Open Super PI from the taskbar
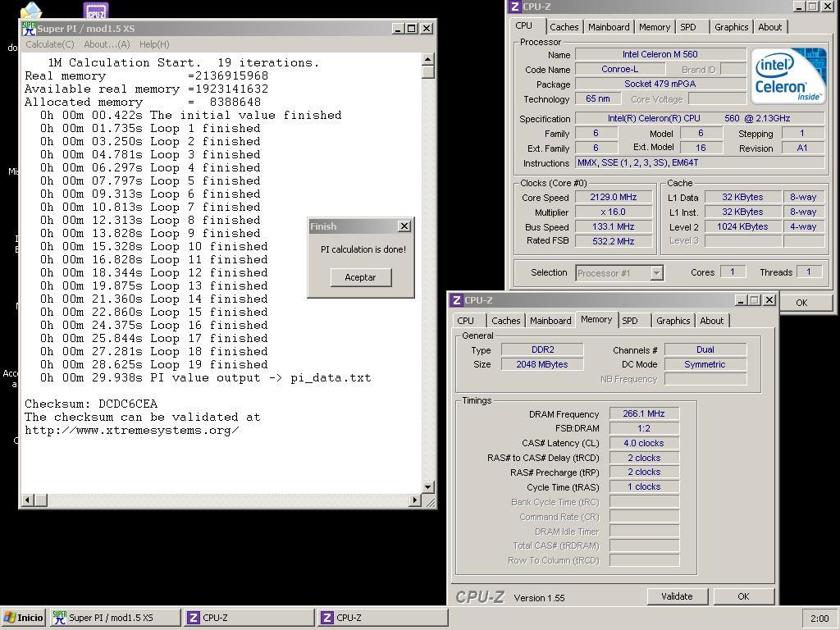 point(115,618)
